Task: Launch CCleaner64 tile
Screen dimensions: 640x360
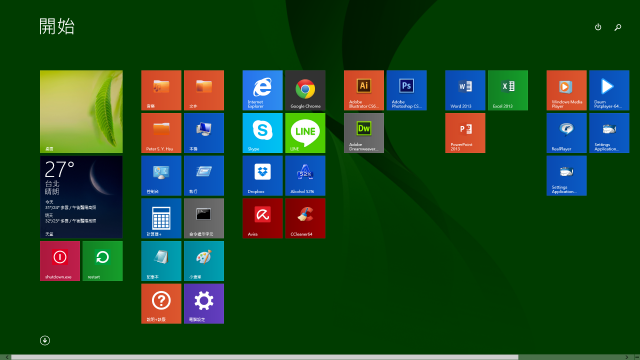Action: pos(305,218)
